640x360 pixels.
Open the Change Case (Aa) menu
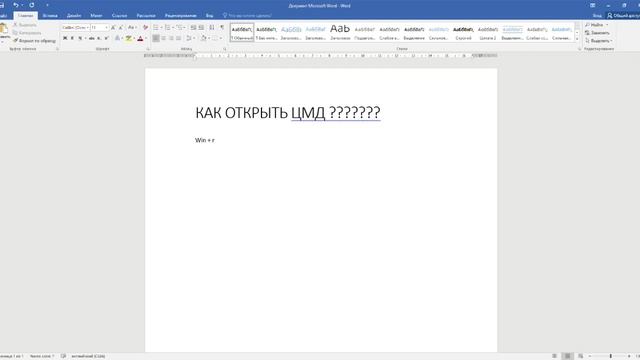tap(132, 27)
